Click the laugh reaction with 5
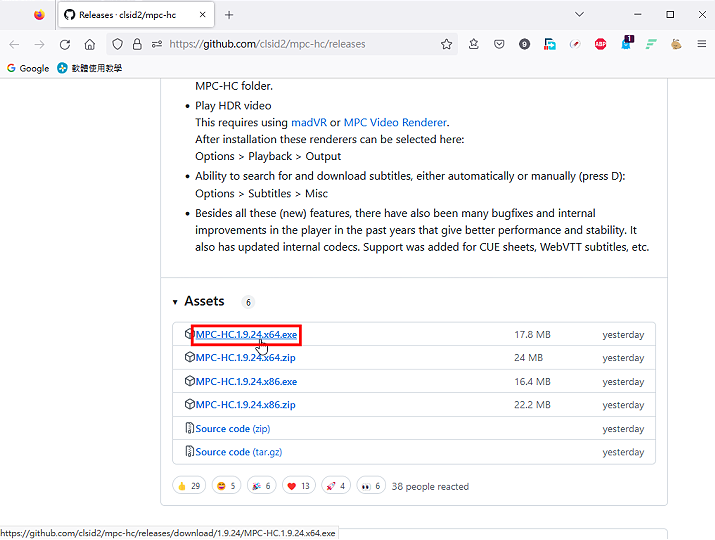Viewport: 715px width, 540px height. click(x=226, y=486)
